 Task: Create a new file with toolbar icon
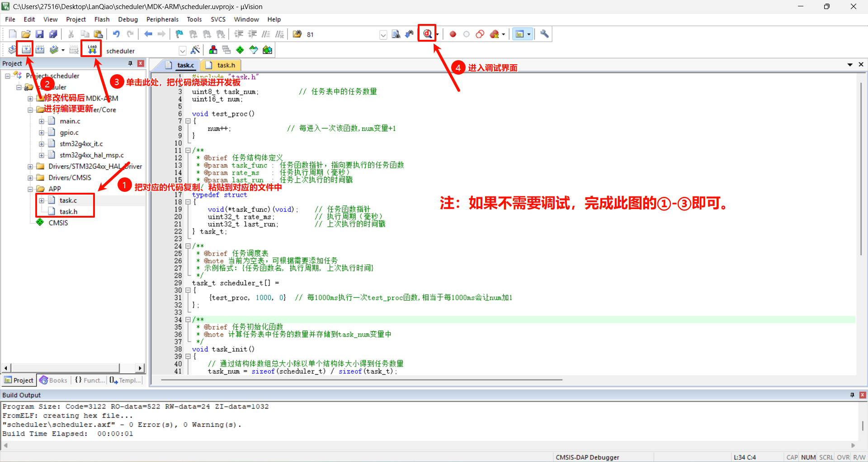13,34
